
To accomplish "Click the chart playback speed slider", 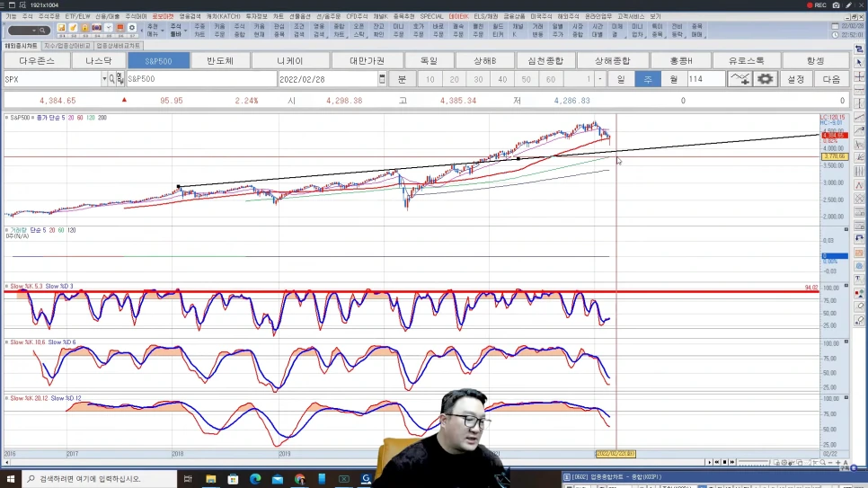I will [753, 462].
